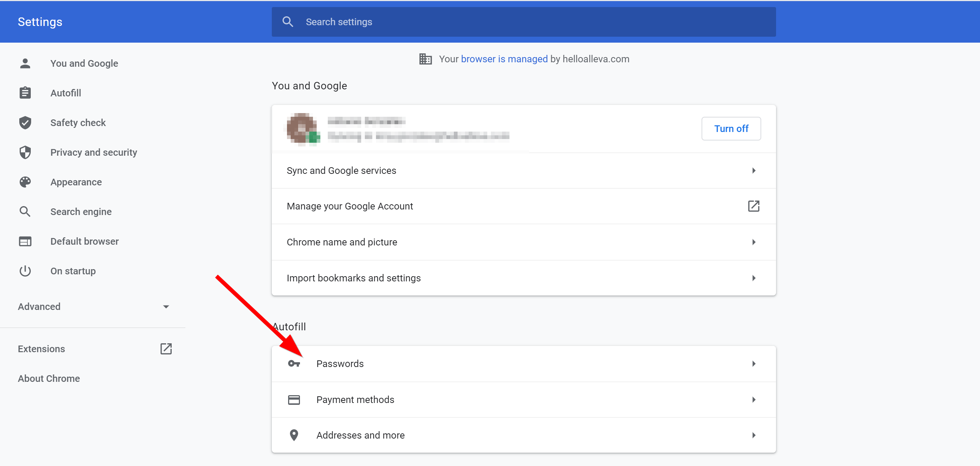Open the On startup settings
The height and width of the screenshot is (466, 980).
coord(73,271)
